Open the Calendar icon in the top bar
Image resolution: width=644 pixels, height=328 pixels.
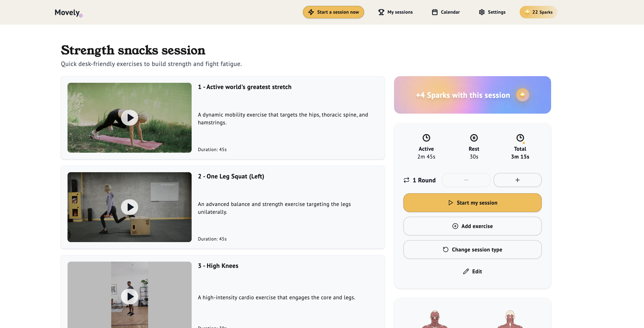(x=434, y=12)
